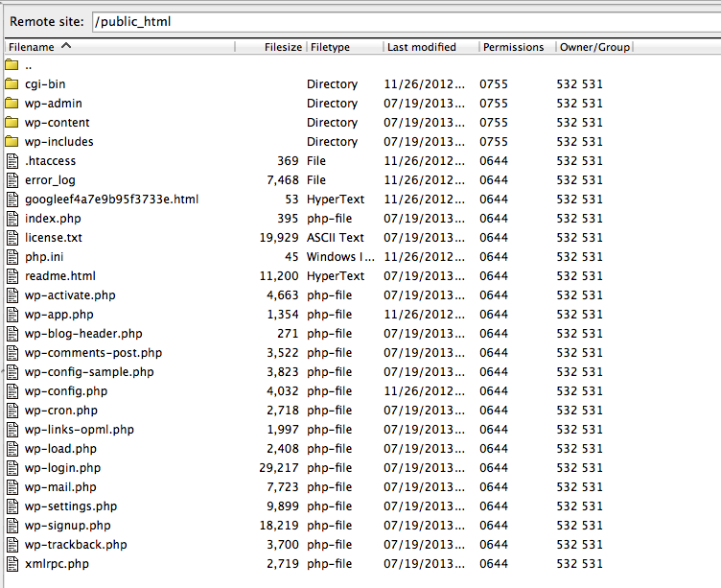The height and width of the screenshot is (588, 721).
Task: Click the wp-config-sample.php file icon
Action: 12,372
